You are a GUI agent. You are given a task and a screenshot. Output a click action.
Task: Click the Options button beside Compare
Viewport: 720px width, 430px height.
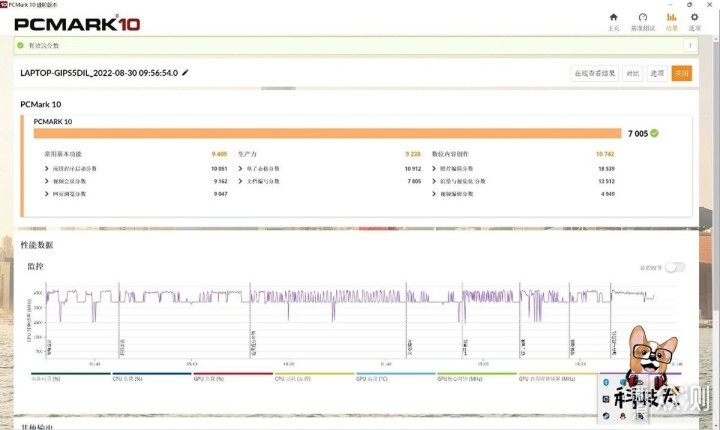tap(657, 73)
